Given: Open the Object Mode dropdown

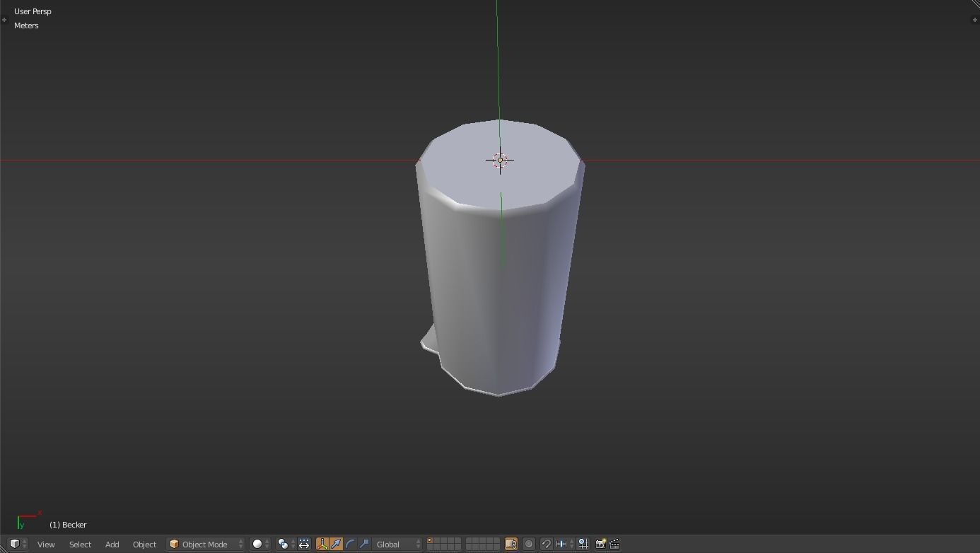Looking at the screenshot, I should coord(206,544).
